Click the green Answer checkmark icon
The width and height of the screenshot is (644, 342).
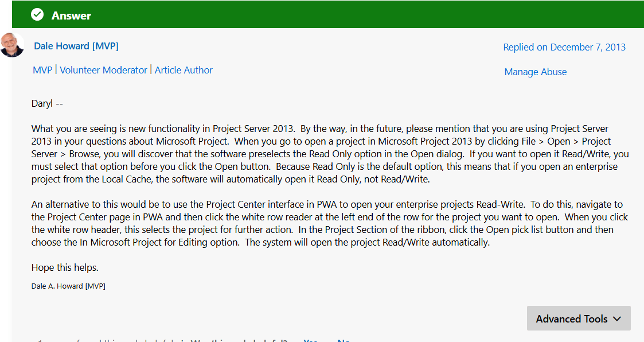point(37,15)
